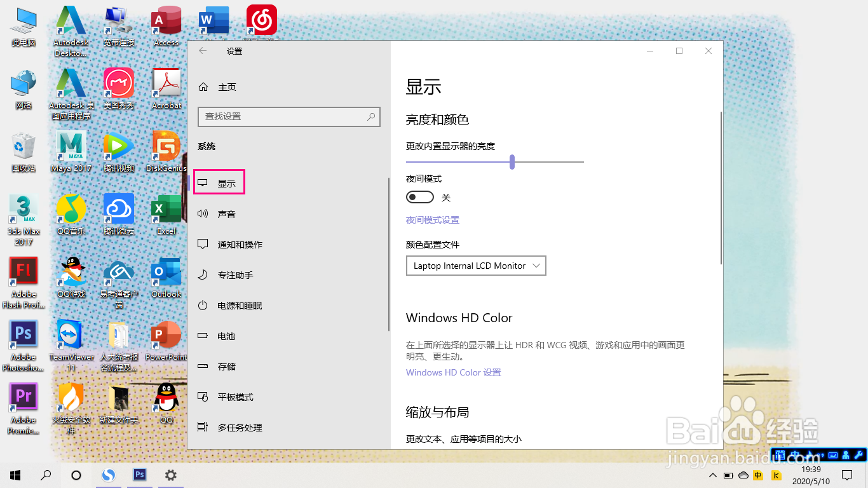Open the 颜色配置文件 dropdown
Viewport: 868px width, 488px height.
(x=475, y=266)
